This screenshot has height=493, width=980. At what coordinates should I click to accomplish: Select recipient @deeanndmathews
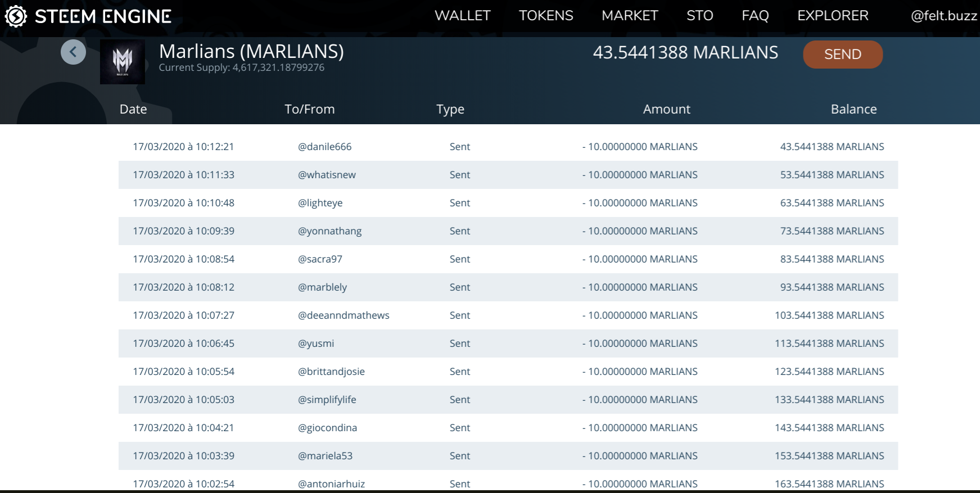coord(344,315)
